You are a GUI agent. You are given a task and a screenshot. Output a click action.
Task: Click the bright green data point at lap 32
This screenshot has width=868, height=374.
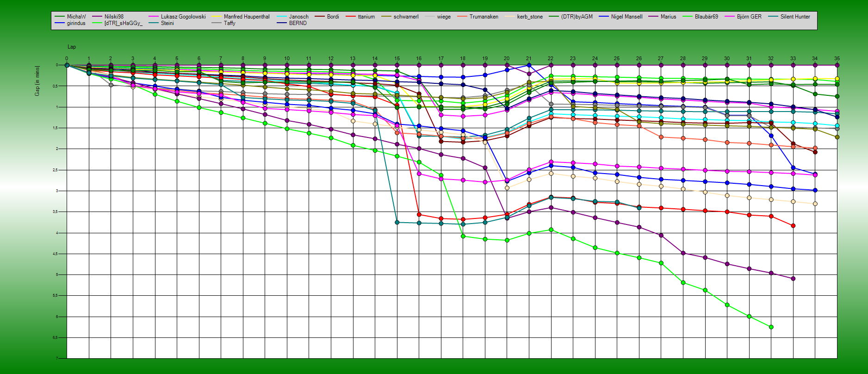pyautogui.click(x=771, y=327)
